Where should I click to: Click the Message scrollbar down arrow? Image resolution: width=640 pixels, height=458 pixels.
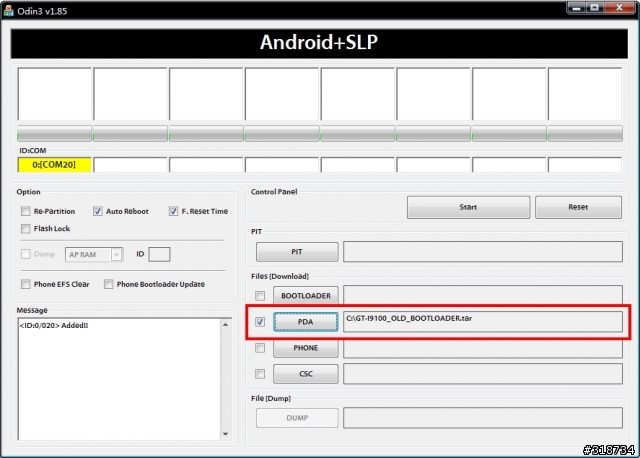(226, 434)
